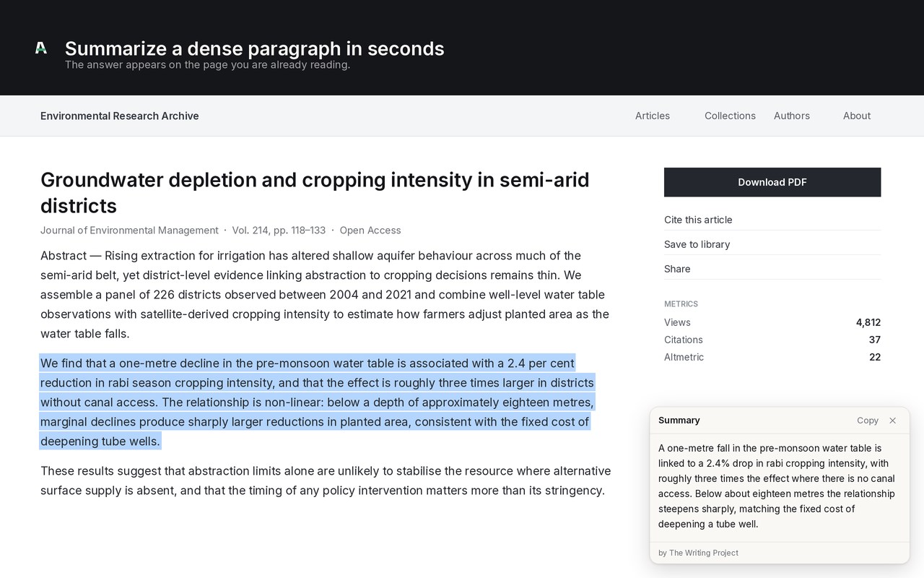Click Environmental Research Archive site title

[x=120, y=116]
